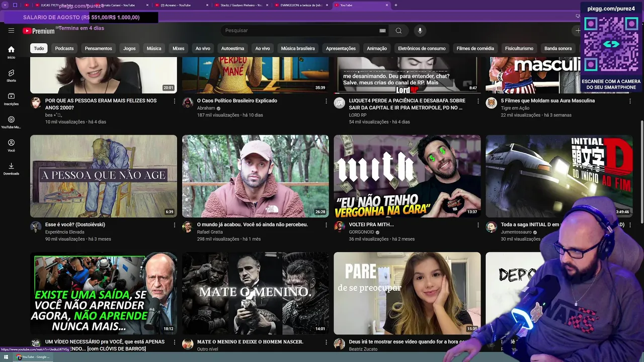
Task: Open options for LUQUET4 PERDE A PACIÊNCIA video
Action: 478,101
